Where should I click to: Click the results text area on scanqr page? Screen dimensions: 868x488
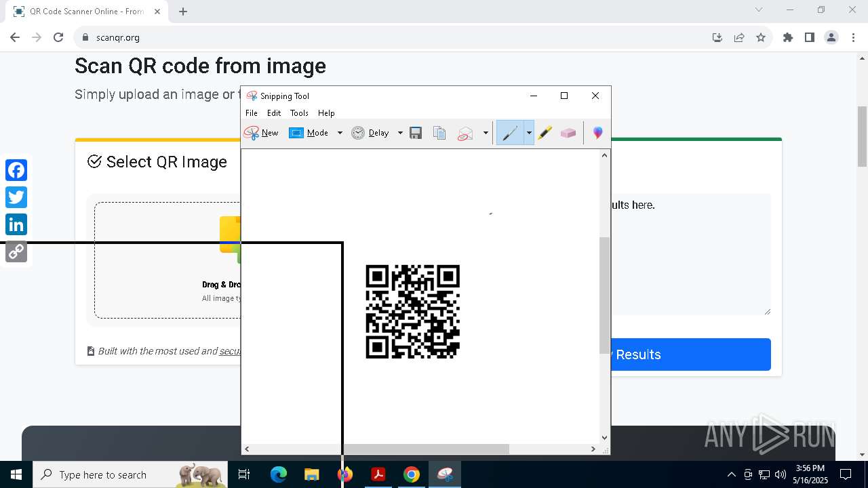point(690,254)
